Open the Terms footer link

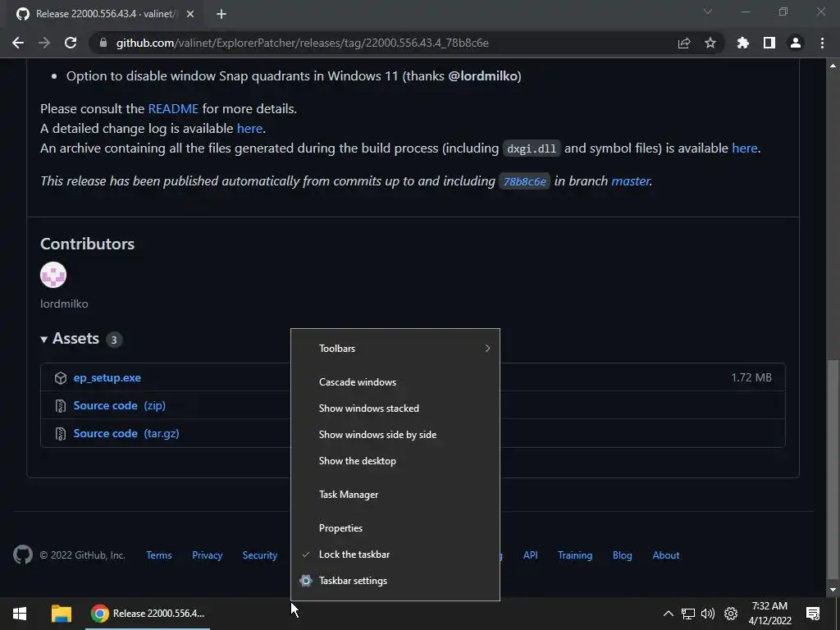coord(159,555)
